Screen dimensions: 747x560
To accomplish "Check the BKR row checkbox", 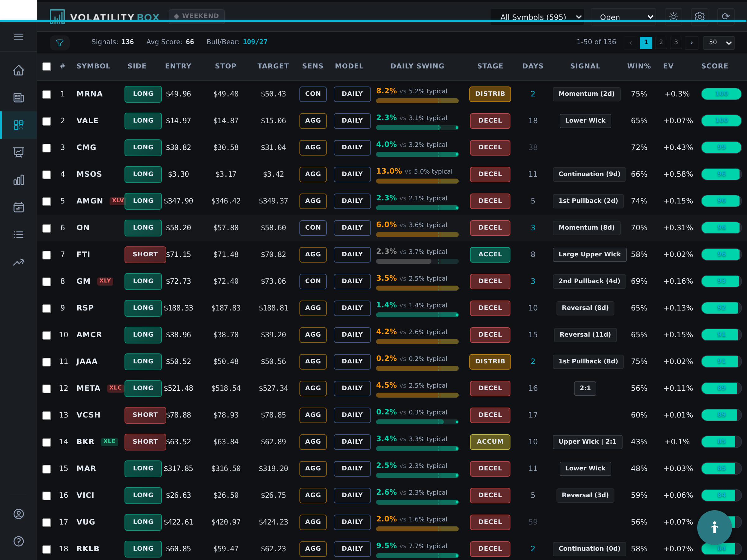I will pos(47,442).
